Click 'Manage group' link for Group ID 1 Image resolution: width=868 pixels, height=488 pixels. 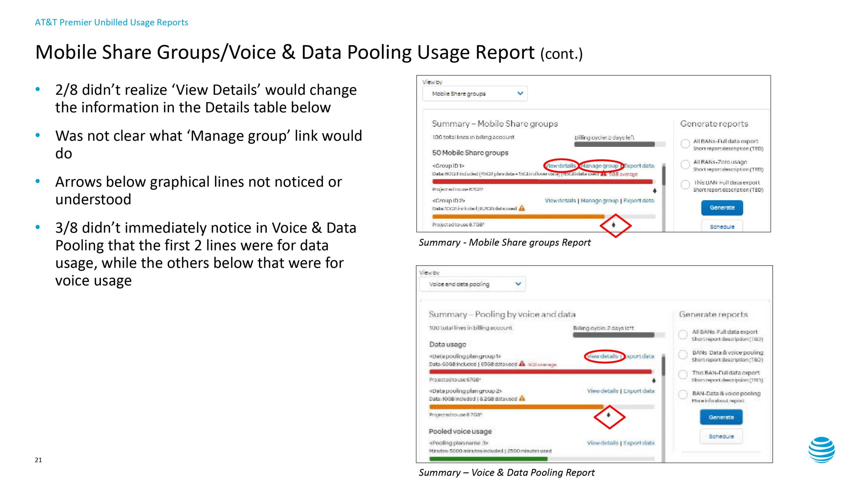(x=599, y=166)
